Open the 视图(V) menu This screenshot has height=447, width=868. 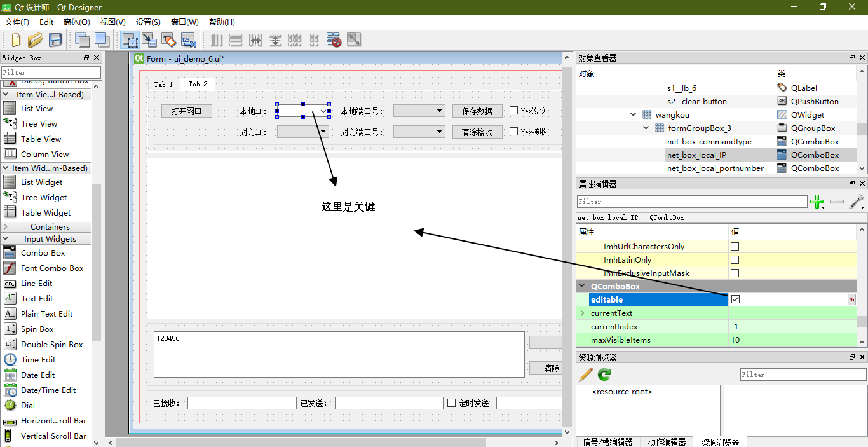[x=113, y=22]
